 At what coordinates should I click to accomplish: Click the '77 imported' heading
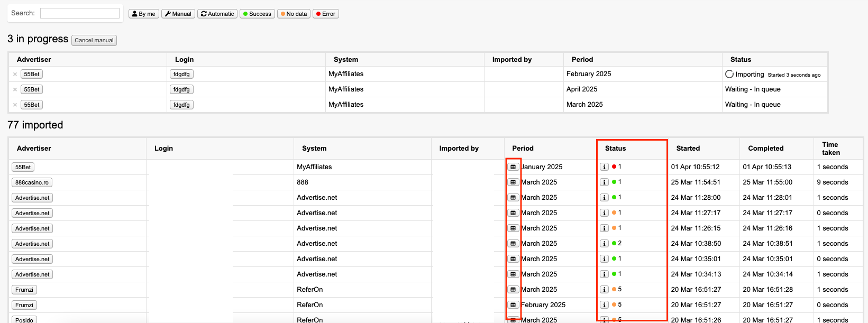pyautogui.click(x=35, y=125)
